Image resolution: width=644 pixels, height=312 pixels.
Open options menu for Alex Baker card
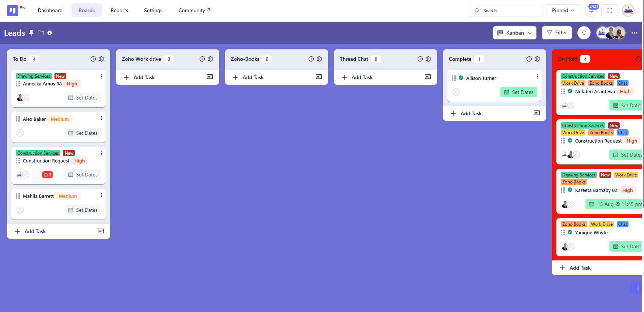[101, 118]
